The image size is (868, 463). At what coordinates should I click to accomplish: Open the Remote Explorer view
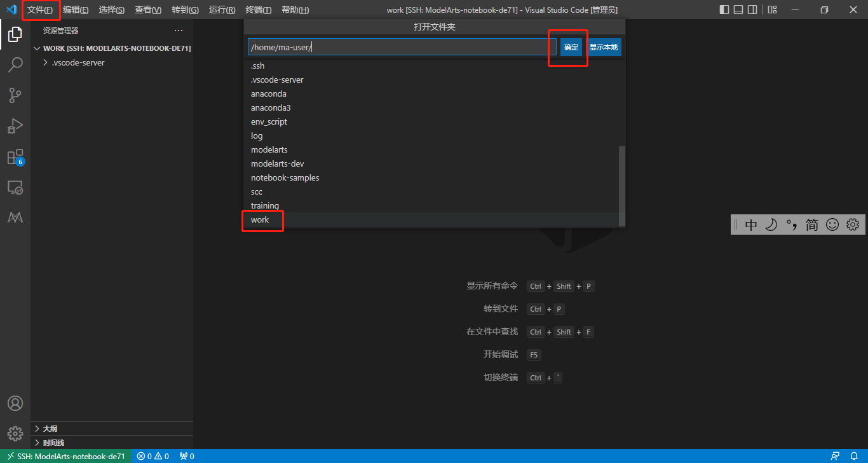pos(15,187)
